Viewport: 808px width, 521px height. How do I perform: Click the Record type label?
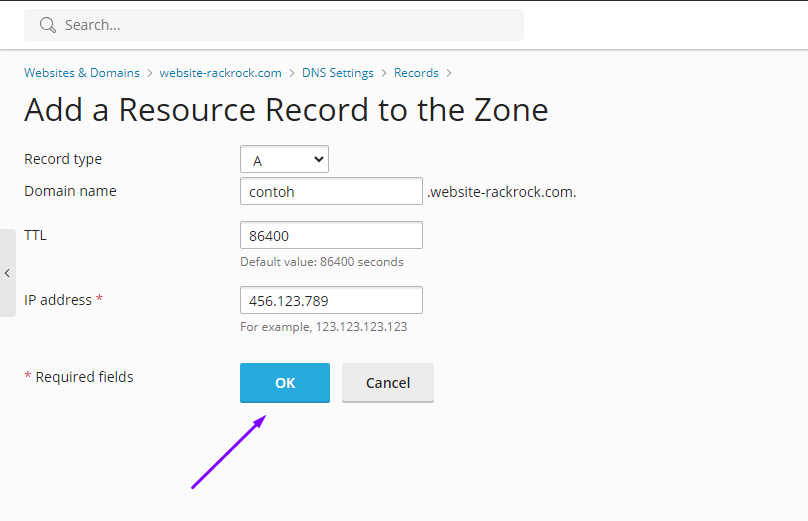tap(63, 159)
